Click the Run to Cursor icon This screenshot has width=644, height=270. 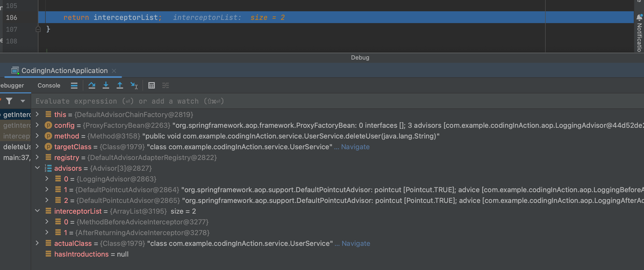[x=134, y=85]
